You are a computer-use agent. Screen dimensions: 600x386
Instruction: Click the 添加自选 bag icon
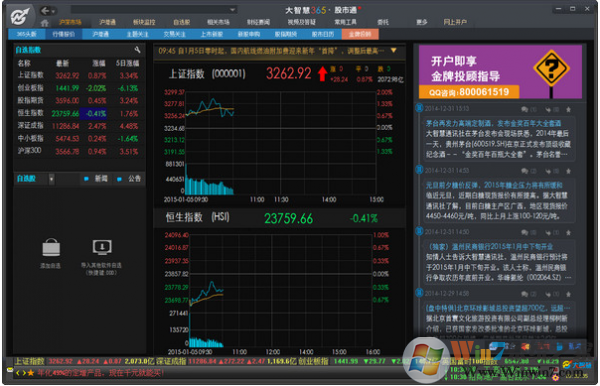click(51, 248)
